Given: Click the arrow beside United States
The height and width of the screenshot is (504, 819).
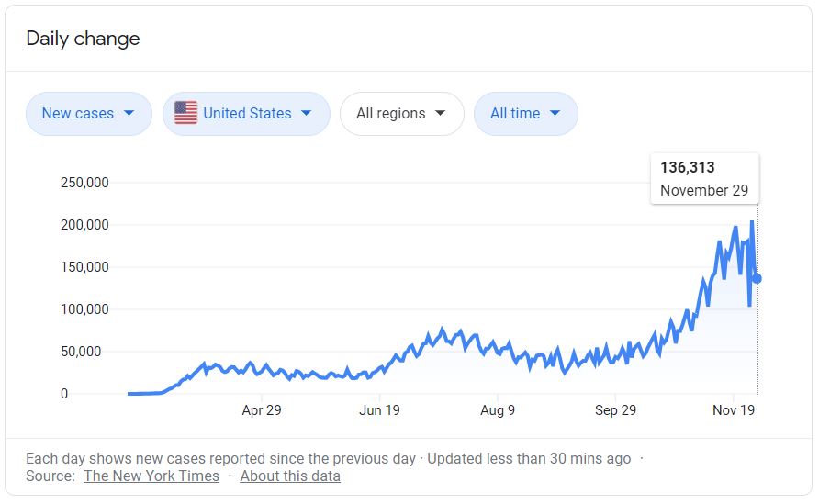Looking at the screenshot, I should (x=307, y=114).
